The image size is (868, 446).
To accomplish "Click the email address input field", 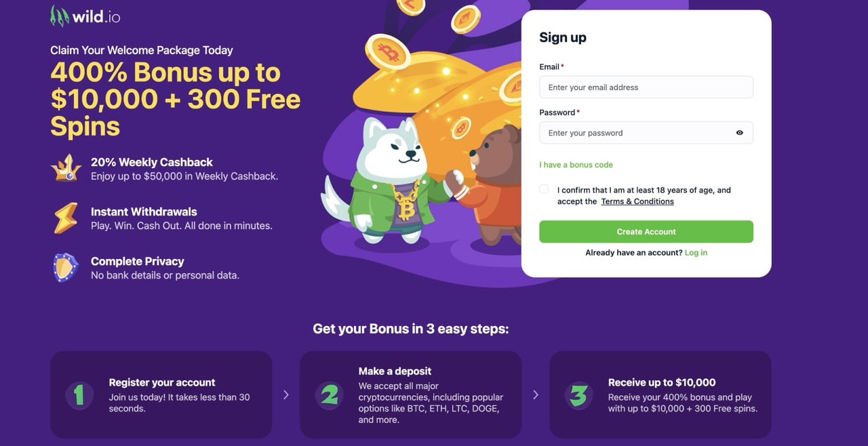I will (646, 87).
